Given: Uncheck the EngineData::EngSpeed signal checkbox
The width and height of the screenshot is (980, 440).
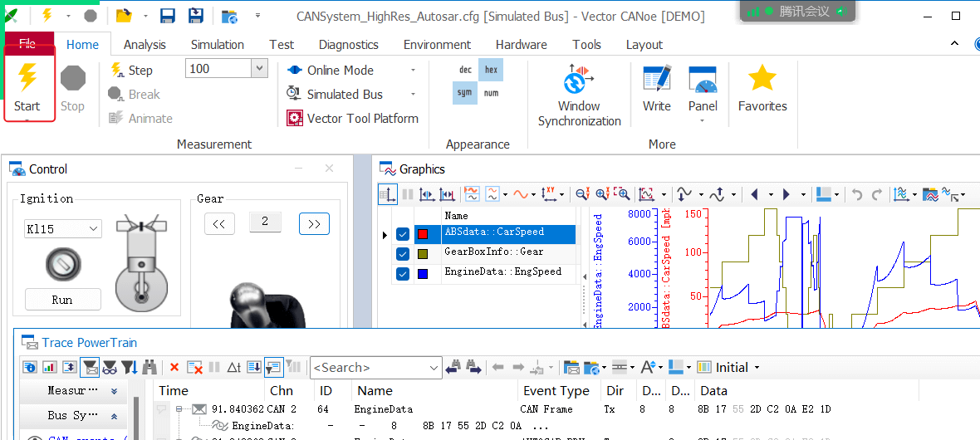Looking at the screenshot, I should pos(403,274).
